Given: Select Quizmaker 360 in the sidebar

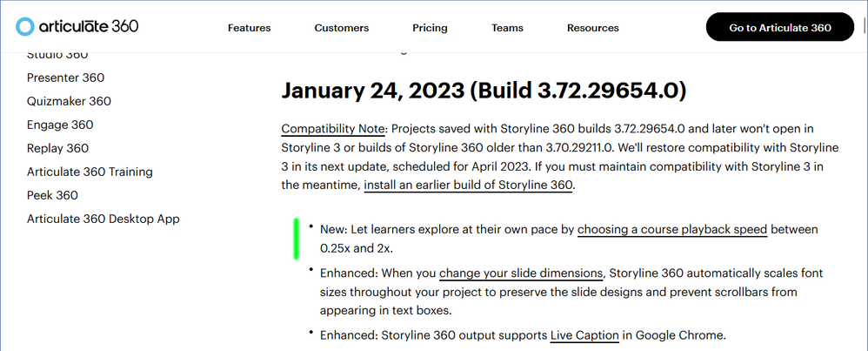Looking at the screenshot, I should pyautogui.click(x=69, y=101).
